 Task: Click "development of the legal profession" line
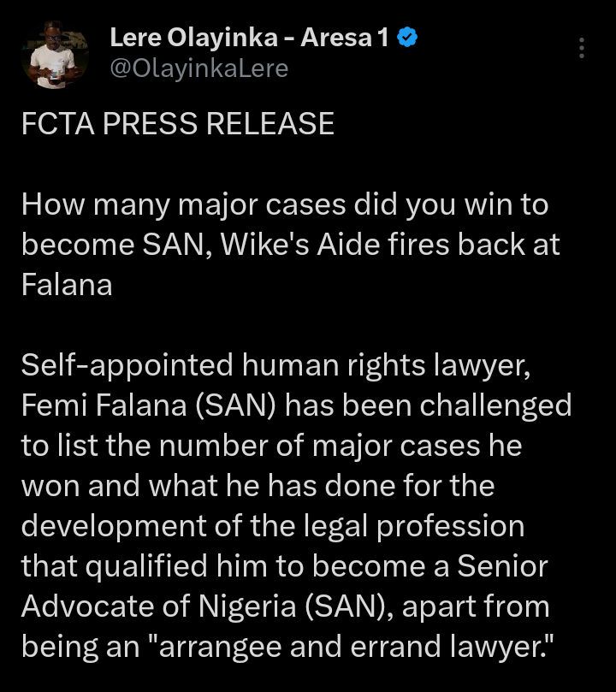pos(273,527)
